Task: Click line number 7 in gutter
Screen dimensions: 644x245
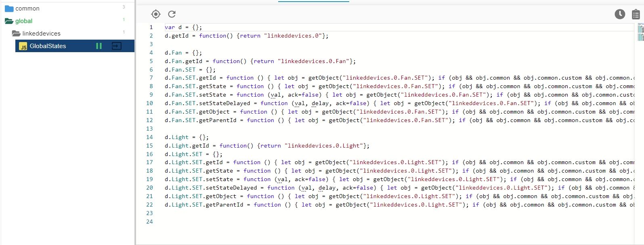Action: (x=151, y=78)
